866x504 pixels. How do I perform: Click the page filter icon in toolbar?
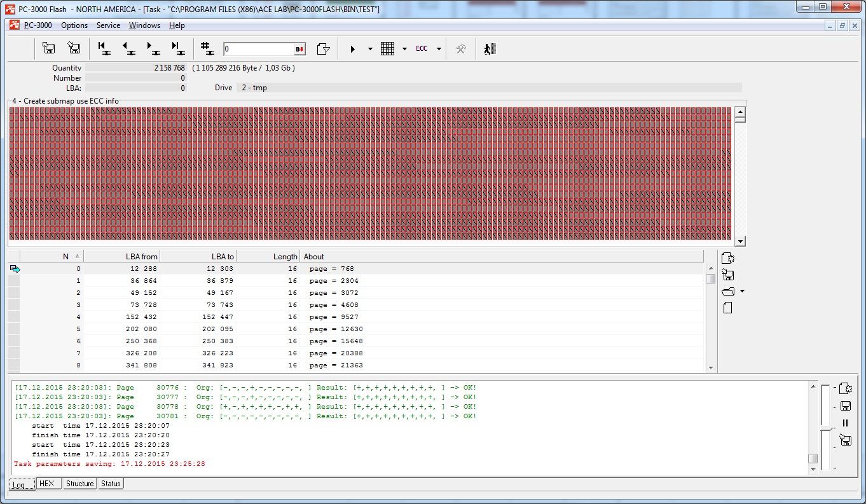pos(324,49)
